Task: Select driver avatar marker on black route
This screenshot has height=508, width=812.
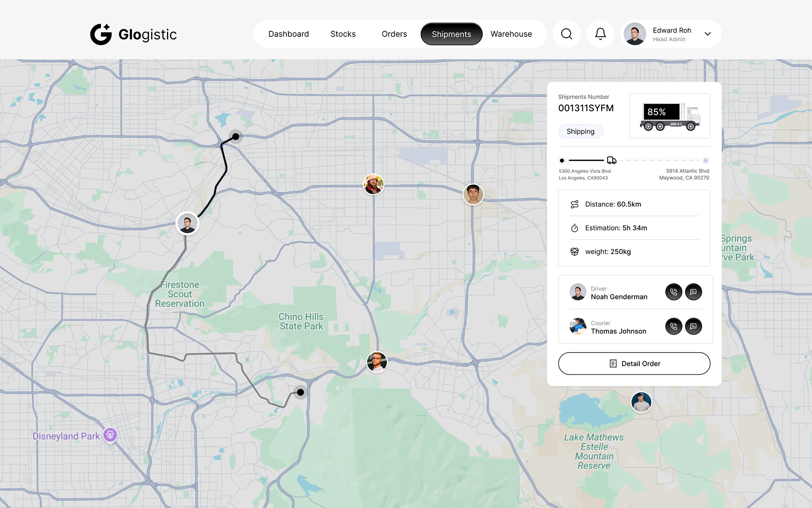Action: click(x=187, y=224)
